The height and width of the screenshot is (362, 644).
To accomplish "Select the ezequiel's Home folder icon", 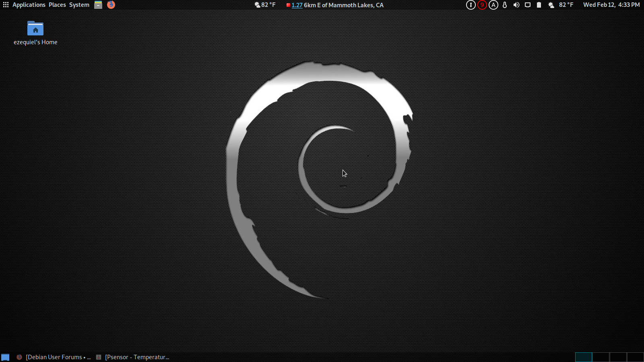I will click(x=35, y=28).
